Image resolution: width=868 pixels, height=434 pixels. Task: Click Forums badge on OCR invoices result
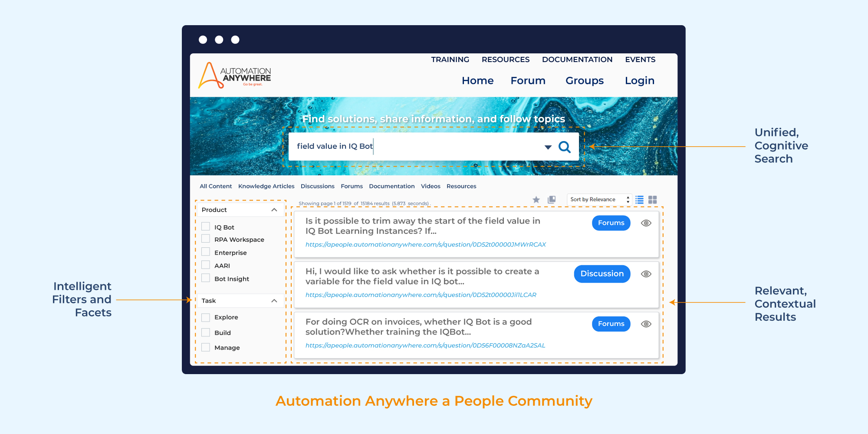(x=611, y=324)
